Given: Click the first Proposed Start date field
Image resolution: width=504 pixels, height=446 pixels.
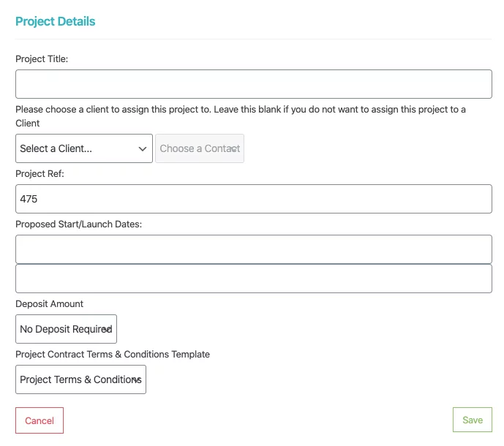Looking at the screenshot, I should pyautogui.click(x=253, y=249).
